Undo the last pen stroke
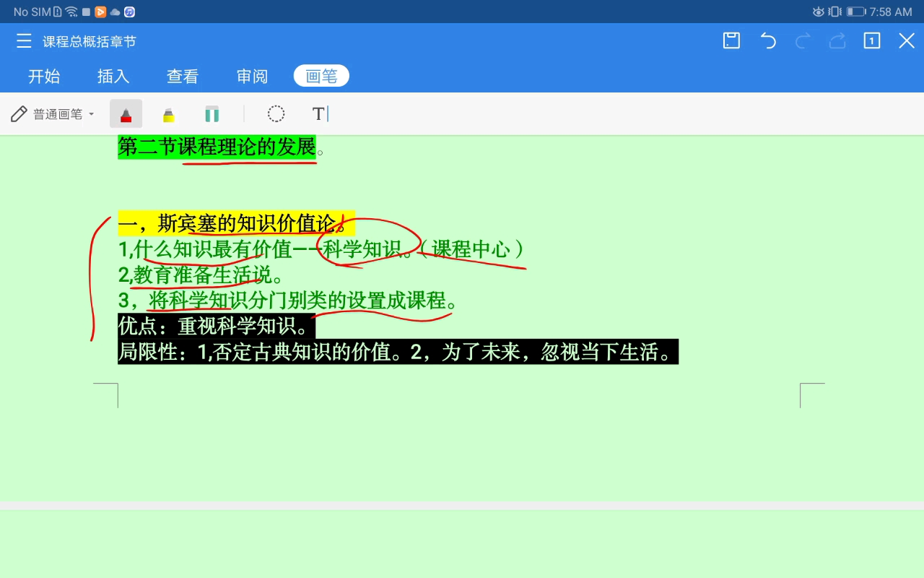This screenshot has width=924, height=578. point(768,41)
